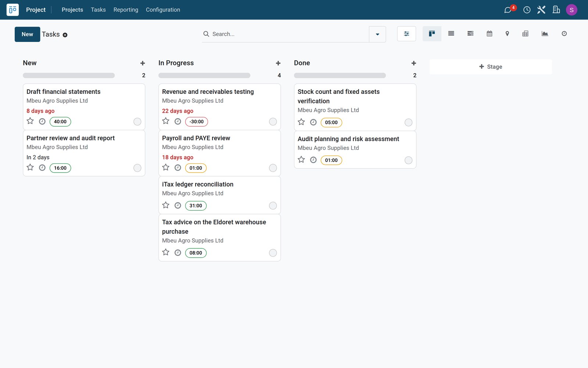This screenshot has width=588, height=368.
Task: Switch to Map view
Action: click(507, 34)
